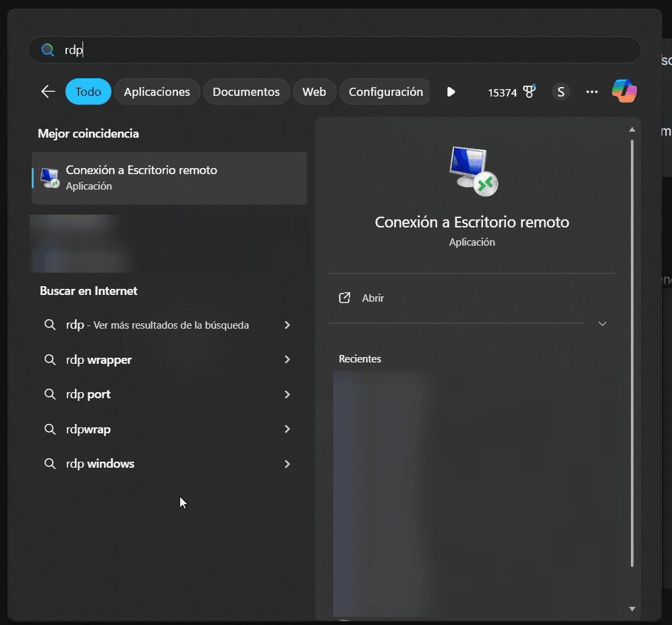The height and width of the screenshot is (625, 672).
Task: Click the search magnifier in the box
Action: pos(48,50)
